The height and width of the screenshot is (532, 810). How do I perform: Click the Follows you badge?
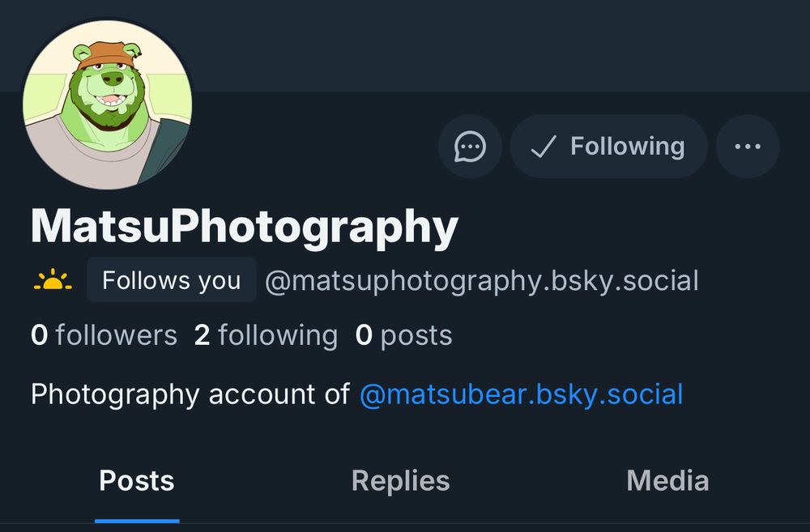171,280
